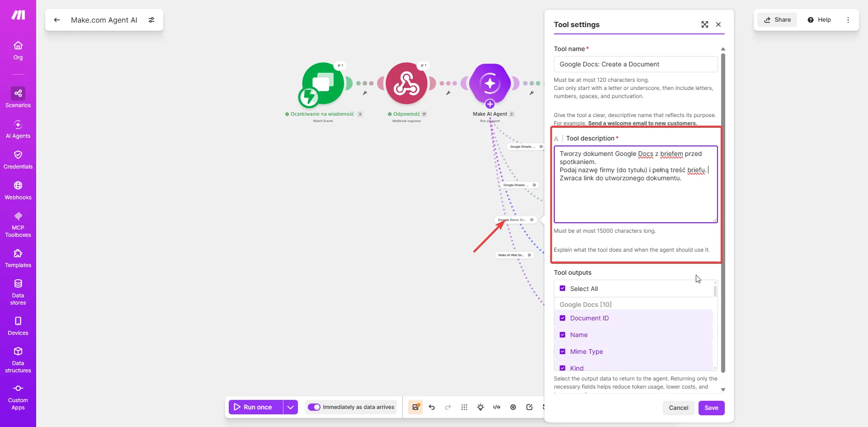868x427 pixels.
Task: Cancel the tool settings changes
Action: tap(679, 408)
